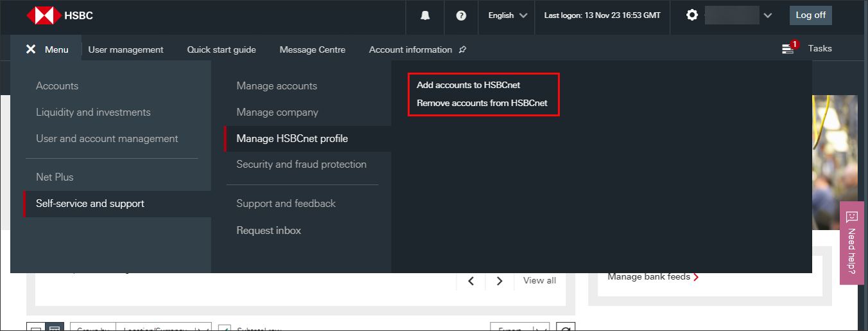
Task: Open Security and fraud protection
Action: 301,165
